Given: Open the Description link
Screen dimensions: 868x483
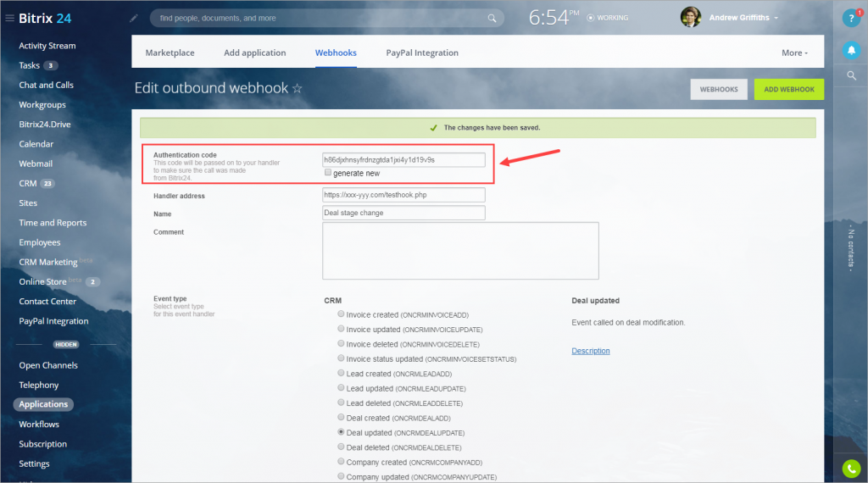Looking at the screenshot, I should [x=591, y=351].
